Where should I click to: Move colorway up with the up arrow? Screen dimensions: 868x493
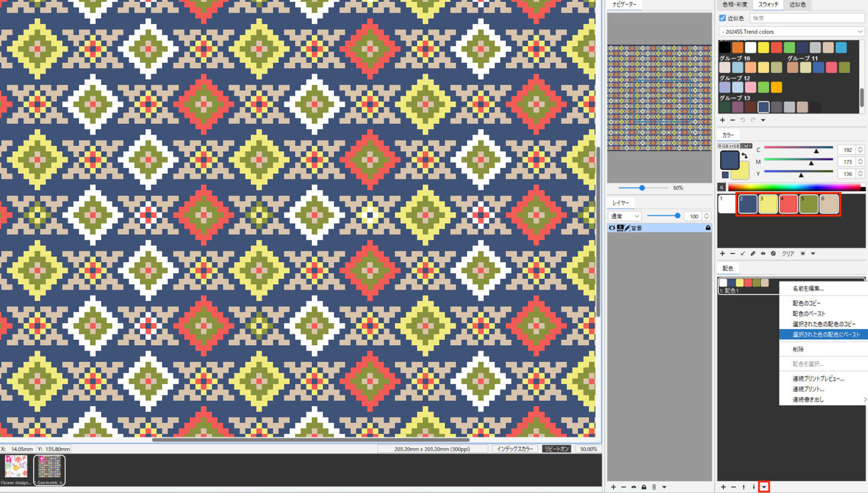tap(743, 487)
